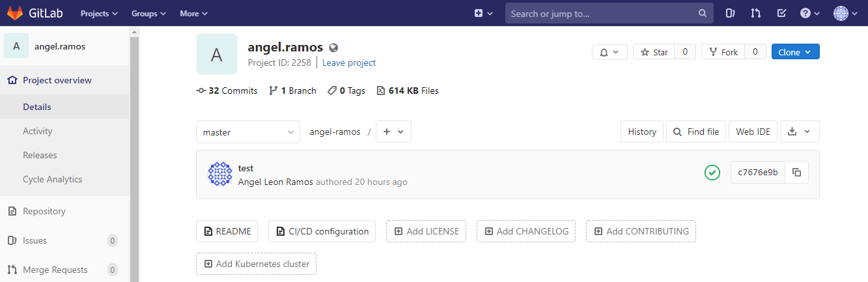Screen dimensions: 868x282
Task: Click the fork count 0
Action: [755, 52]
